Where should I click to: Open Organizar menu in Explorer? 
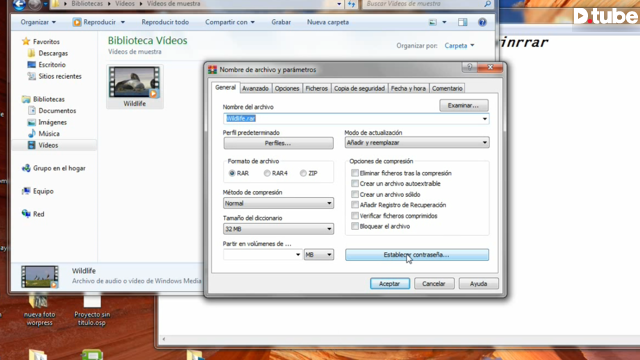[x=38, y=22]
